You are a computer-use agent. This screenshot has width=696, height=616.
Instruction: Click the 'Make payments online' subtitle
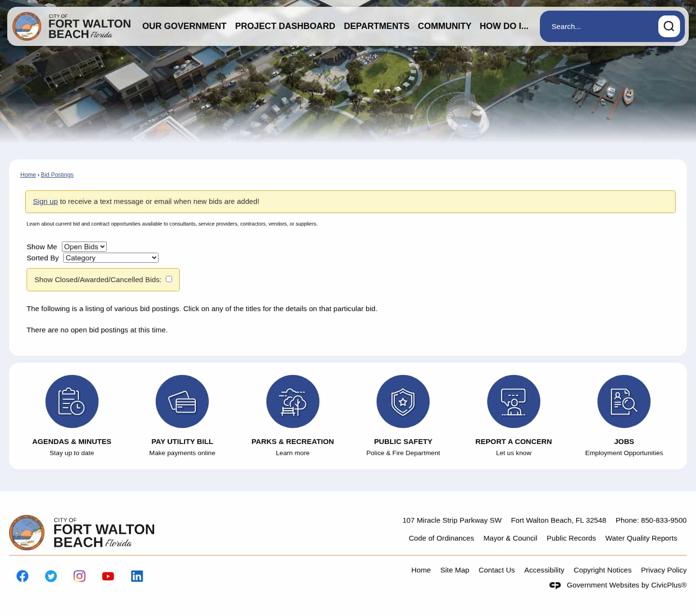[182, 453]
